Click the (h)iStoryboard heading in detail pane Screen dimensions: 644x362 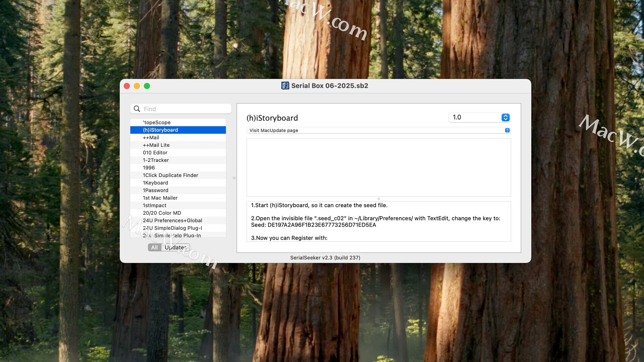[x=272, y=118]
